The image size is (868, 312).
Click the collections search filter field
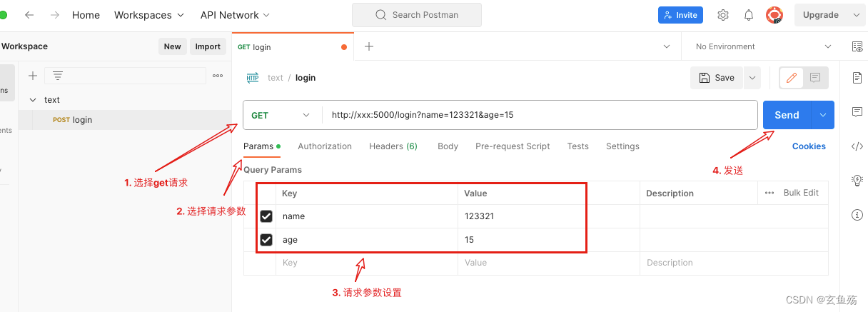click(125, 76)
